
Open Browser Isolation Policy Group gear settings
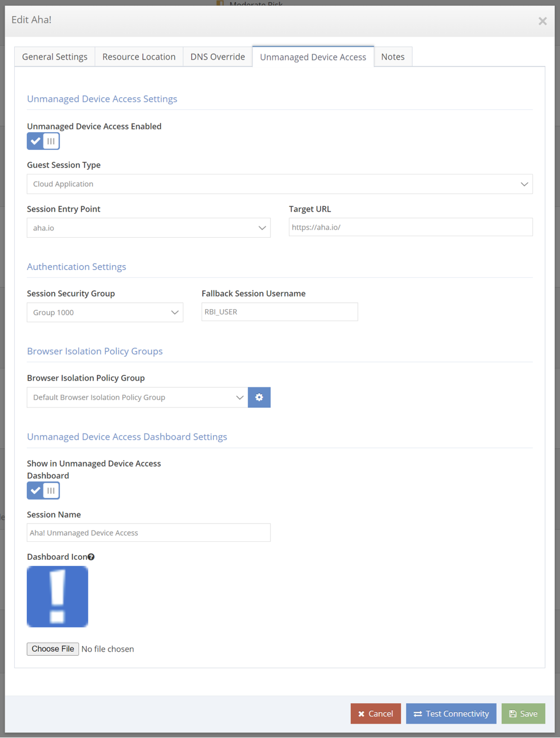coord(259,397)
